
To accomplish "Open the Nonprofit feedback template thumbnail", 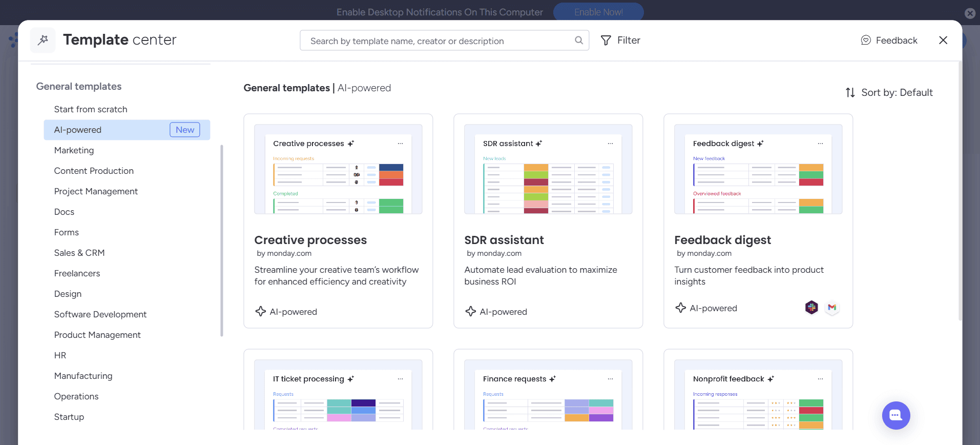I will click(758, 395).
